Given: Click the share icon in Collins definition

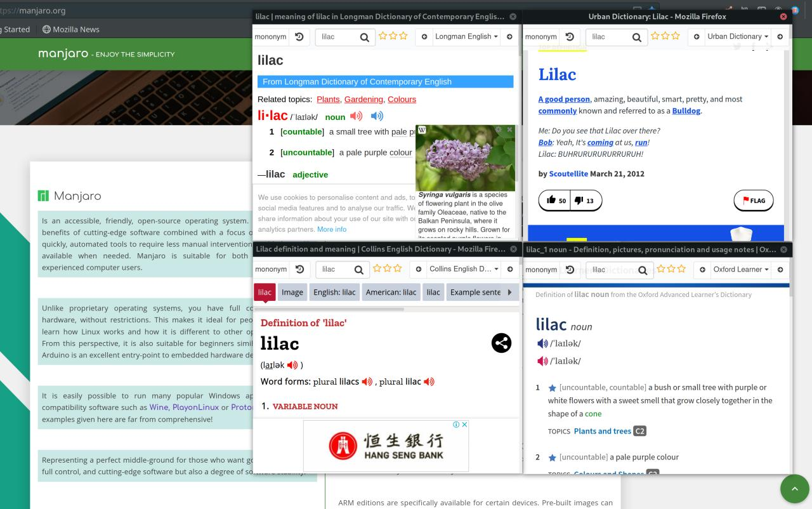Looking at the screenshot, I should pyautogui.click(x=501, y=343).
